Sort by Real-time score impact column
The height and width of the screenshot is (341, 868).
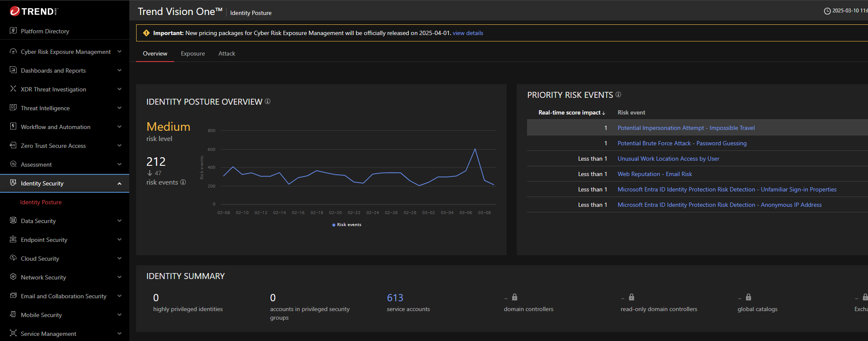pos(571,113)
